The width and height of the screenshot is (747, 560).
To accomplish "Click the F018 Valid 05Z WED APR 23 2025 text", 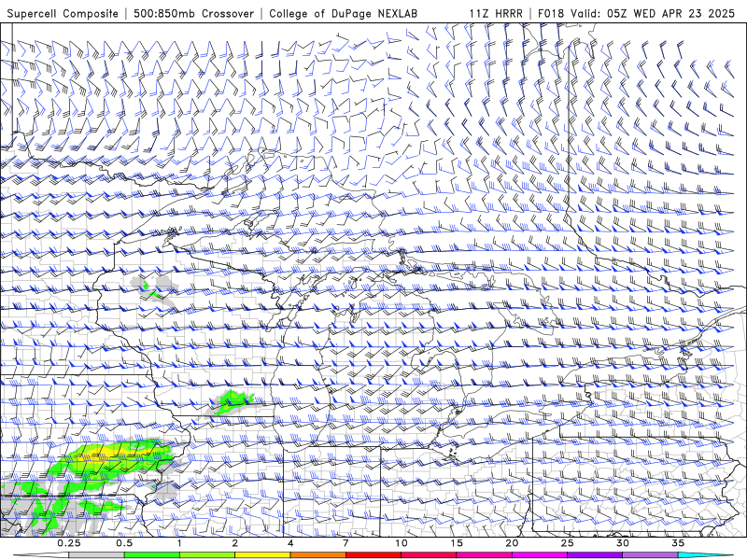I will (x=636, y=13).
